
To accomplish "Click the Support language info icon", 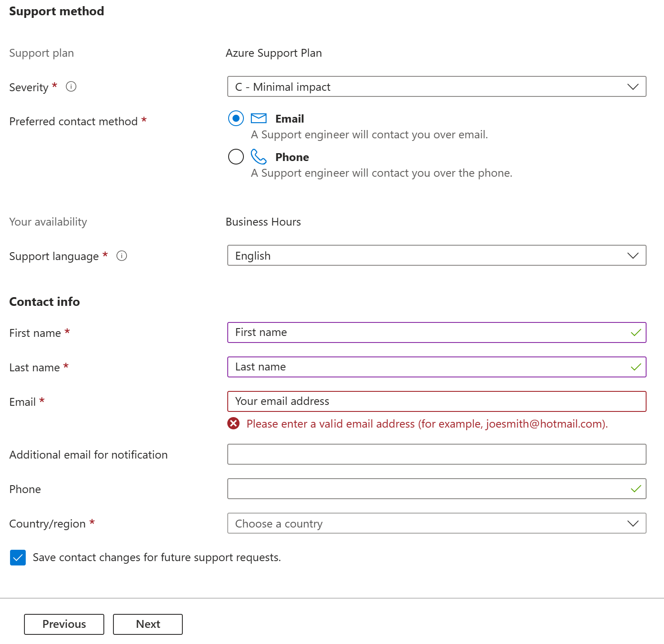I will pos(122,256).
